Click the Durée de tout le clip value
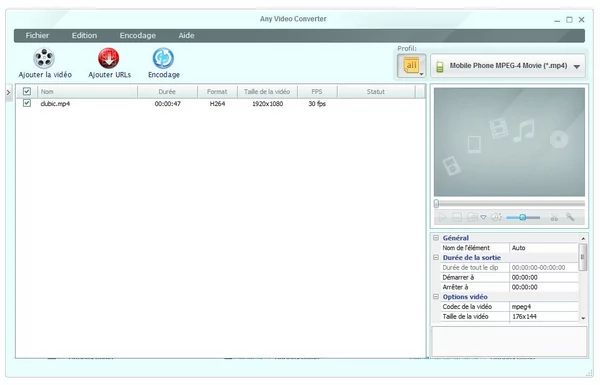The width and height of the screenshot is (600, 385). (x=543, y=268)
